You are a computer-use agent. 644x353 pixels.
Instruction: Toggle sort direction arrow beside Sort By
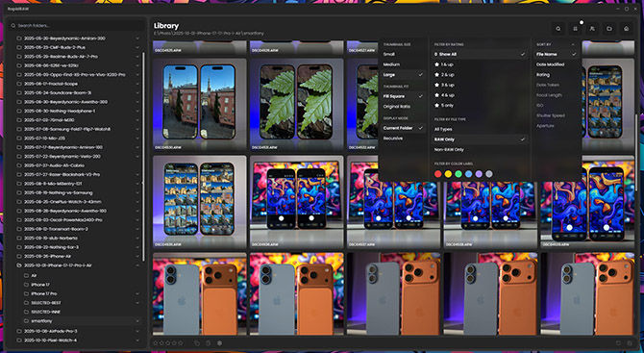coord(573,44)
